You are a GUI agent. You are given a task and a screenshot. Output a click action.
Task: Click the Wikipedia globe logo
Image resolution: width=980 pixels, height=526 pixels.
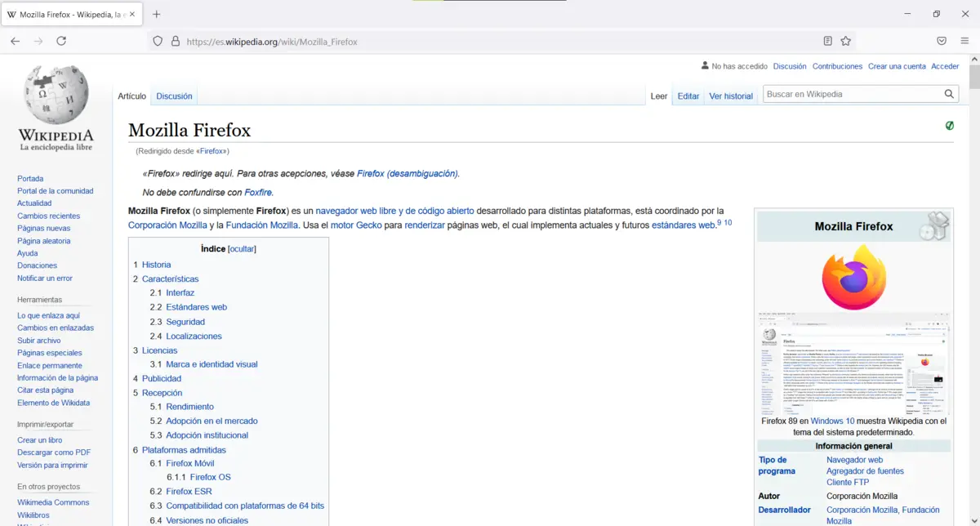(56, 96)
